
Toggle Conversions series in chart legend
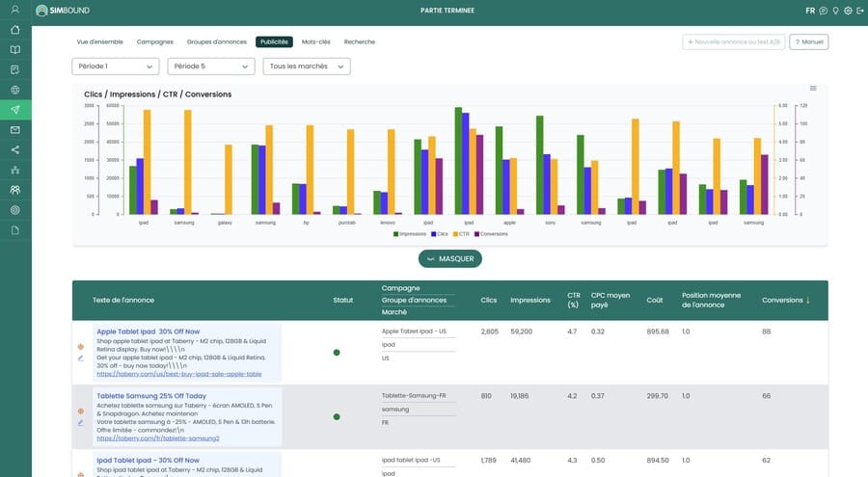point(491,234)
